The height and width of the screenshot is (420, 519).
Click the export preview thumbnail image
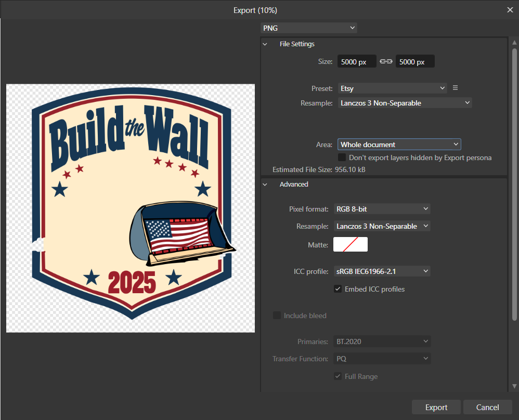(131, 208)
